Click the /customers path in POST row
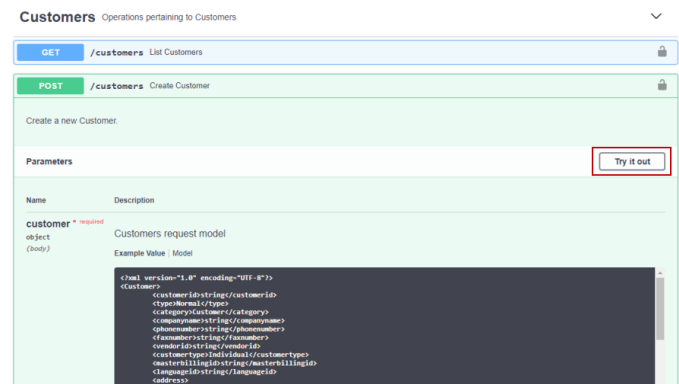The height and width of the screenshot is (384, 679). (116, 86)
